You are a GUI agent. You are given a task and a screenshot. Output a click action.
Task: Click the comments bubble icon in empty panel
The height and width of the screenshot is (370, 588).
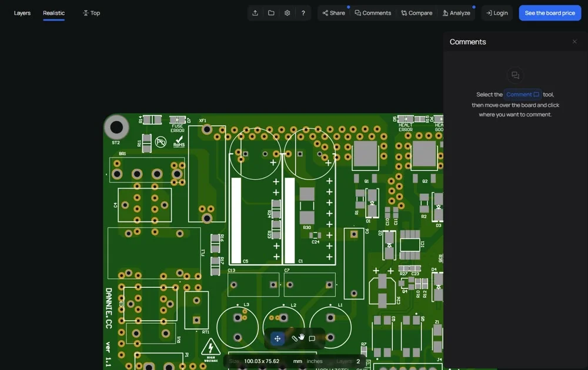click(515, 75)
